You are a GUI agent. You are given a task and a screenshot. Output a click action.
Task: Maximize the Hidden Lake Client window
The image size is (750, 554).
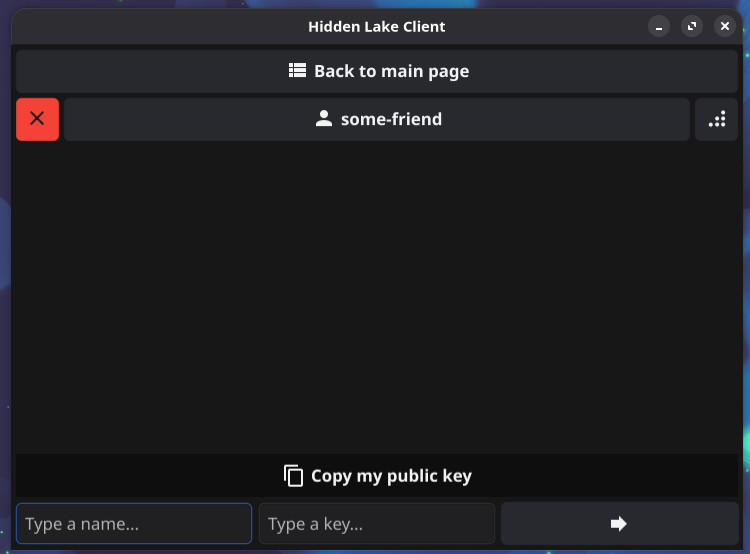(x=692, y=27)
